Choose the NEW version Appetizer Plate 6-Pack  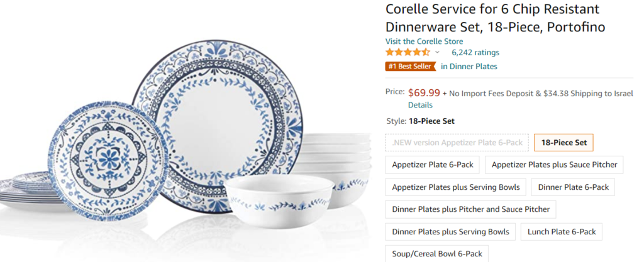click(x=457, y=143)
